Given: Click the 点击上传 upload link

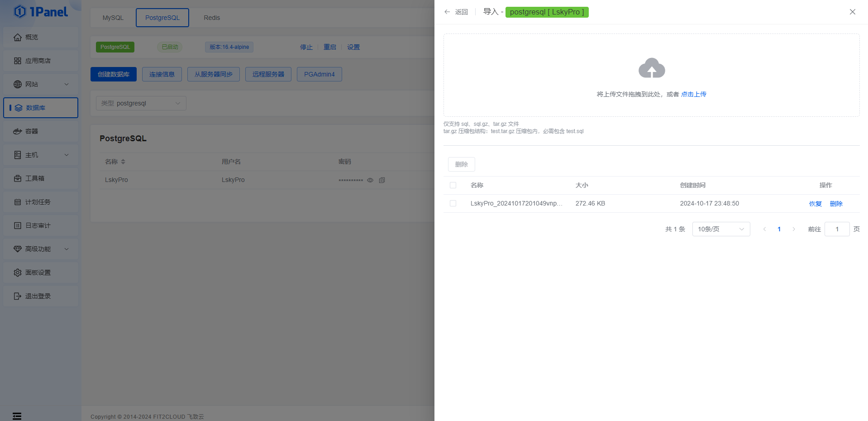Looking at the screenshot, I should (694, 94).
